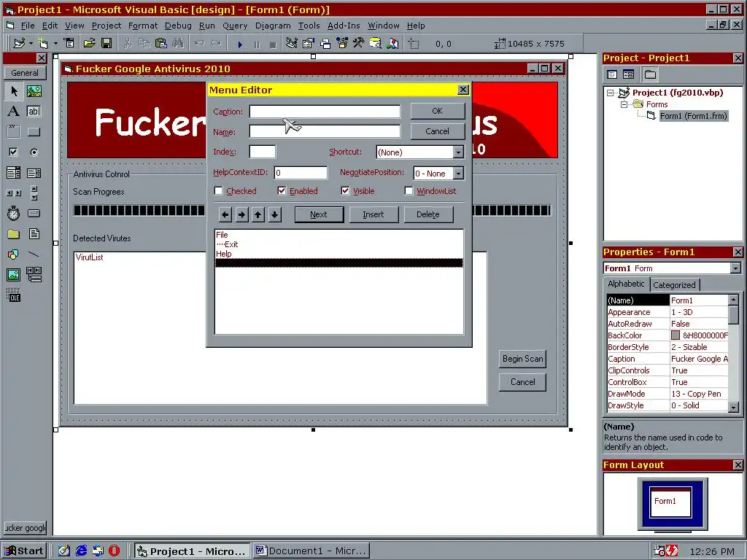Screen dimensions: 747x560
Task: Open the Shortcut dropdown list
Action: 458,152
